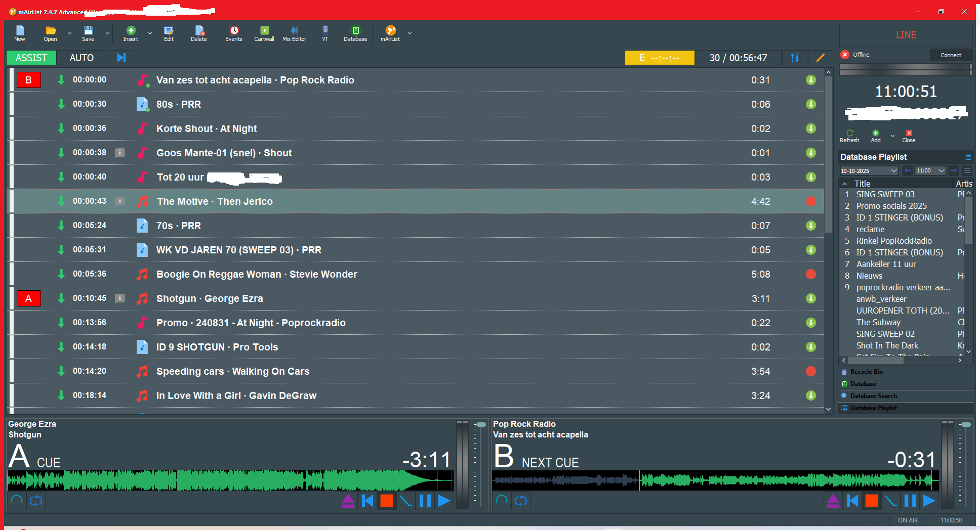Image resolution: width=980 pixels, height=530 pixels.
Task: Click the Database toolbar icon
Action: tap(355, 33)
